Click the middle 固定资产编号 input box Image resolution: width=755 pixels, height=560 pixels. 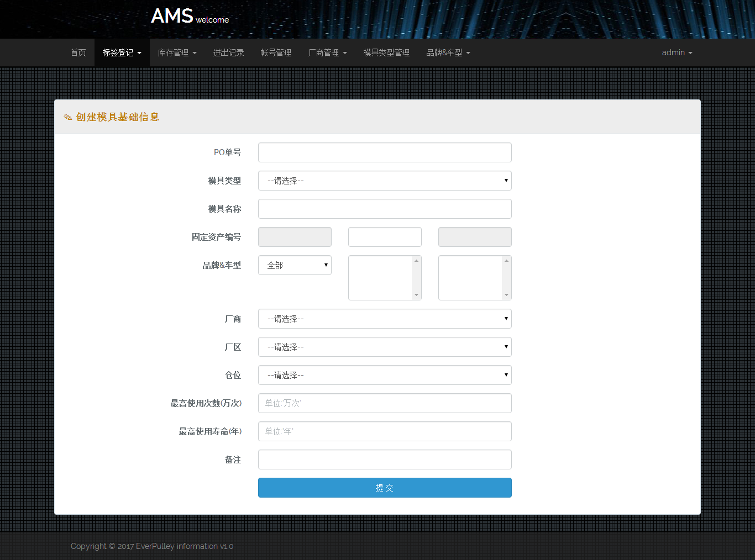(x=385, y=237)
